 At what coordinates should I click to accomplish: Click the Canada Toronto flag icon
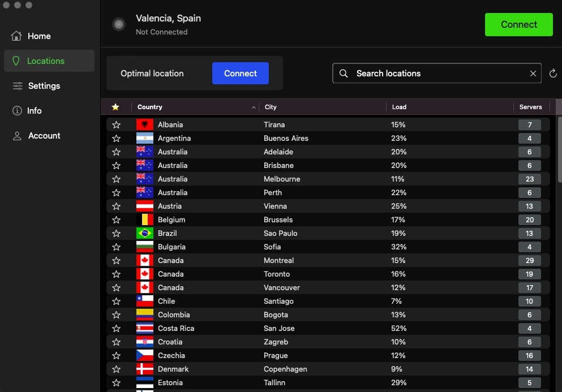pyautogui.click(x=144, y=274)
